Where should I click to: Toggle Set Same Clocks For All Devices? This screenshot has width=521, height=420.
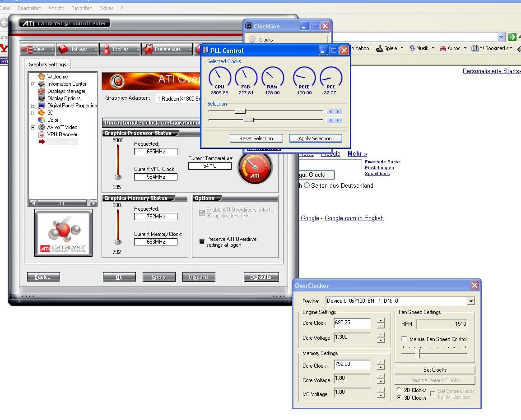[432, 394]
